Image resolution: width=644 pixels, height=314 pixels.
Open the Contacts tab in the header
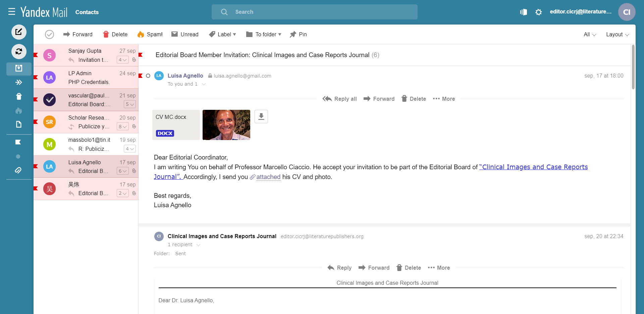point(87,12)
